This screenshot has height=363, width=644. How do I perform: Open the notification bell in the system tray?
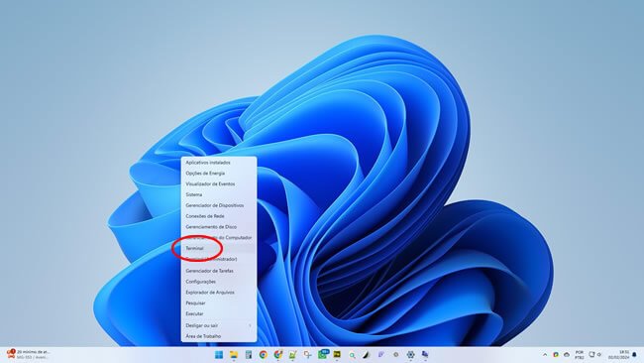coord(634,354)
